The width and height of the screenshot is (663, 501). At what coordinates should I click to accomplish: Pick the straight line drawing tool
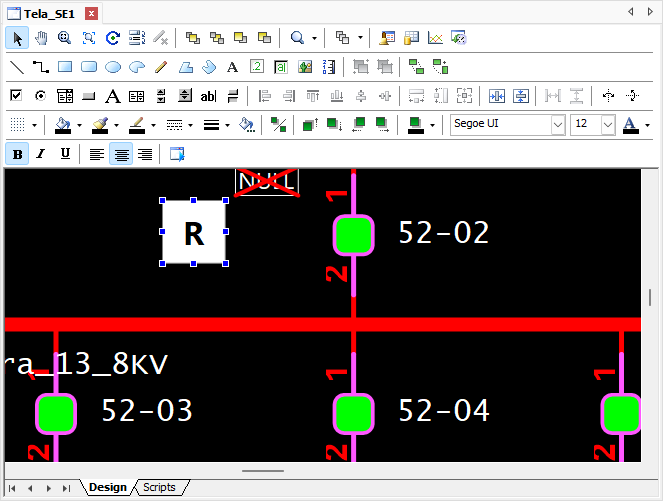(x=17, y=67)
